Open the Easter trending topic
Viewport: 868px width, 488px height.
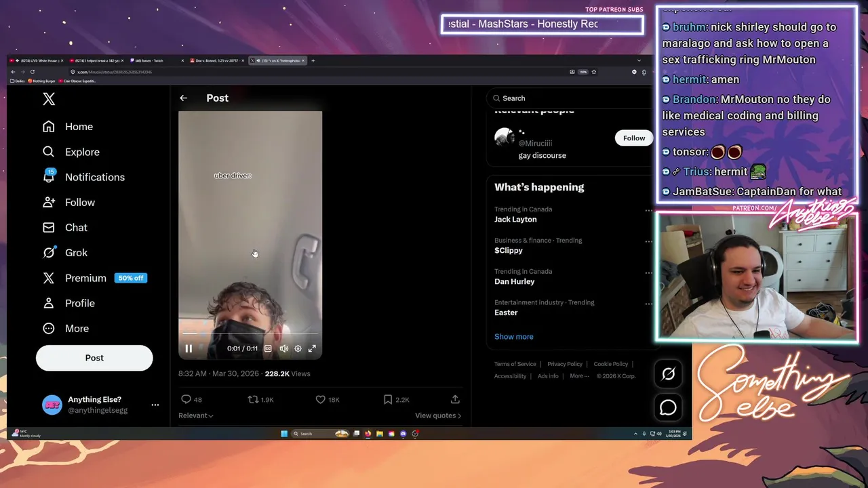506,312
